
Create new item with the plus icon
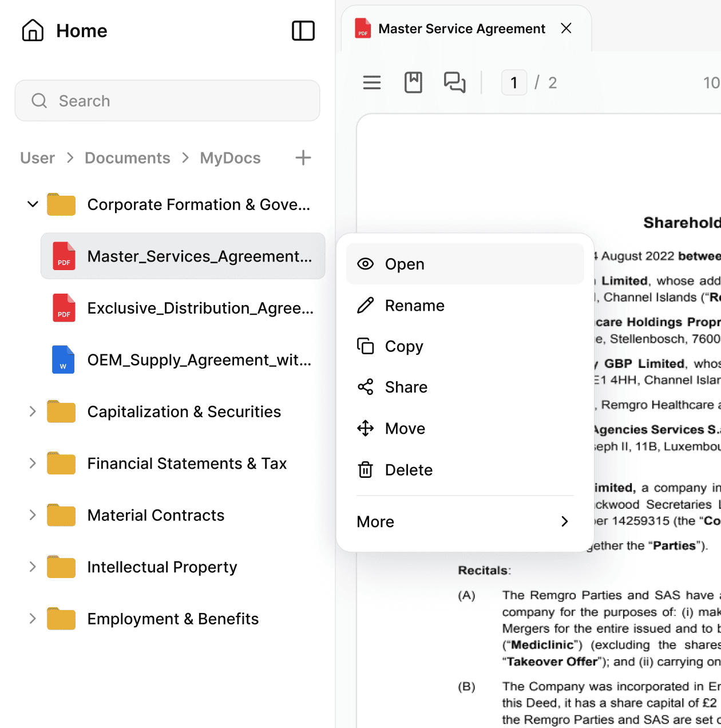click(303, 157)
